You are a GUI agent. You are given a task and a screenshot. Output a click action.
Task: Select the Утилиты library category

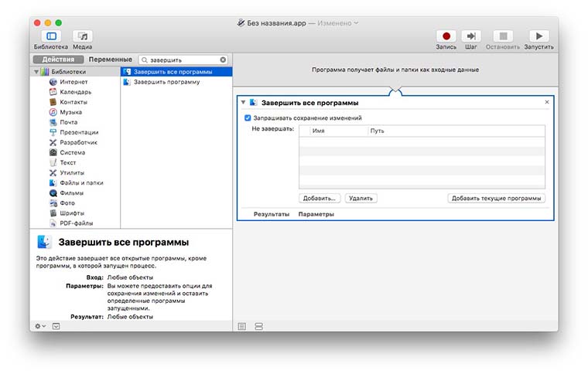pos(72,173)
